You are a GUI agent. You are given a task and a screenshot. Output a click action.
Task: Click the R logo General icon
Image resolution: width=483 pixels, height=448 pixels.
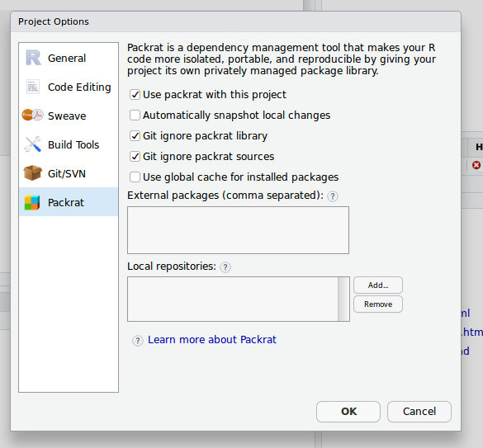[x=33, y=58]
